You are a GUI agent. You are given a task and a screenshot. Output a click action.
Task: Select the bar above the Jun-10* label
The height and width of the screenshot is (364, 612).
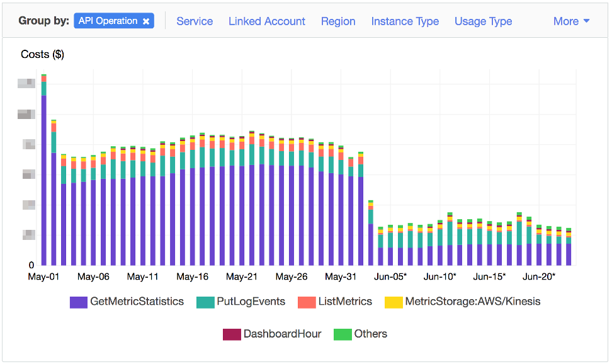(x=440, y=243)
